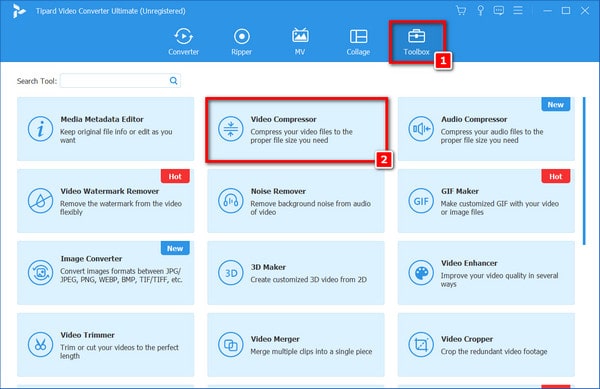Viewport: 600px width, 389px height.
Task: Click the Noise Remover headphones icon
Action: (231, 201)
